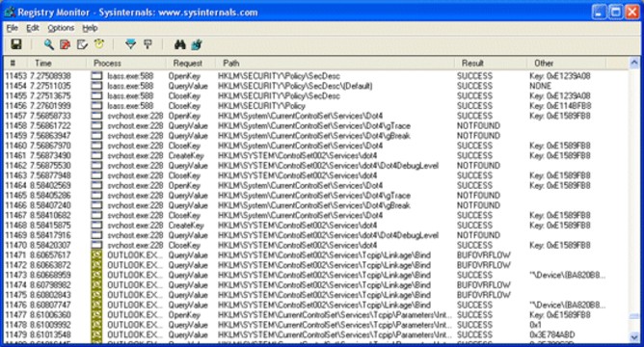Viewport: 644px width, 347px height.
Task: Click Key 0xE1589FB8 value in row 11464
Action: coord(560,185)
